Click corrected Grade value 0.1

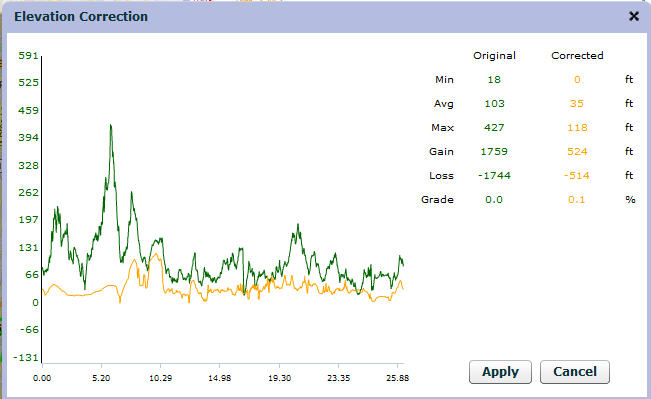577,200
